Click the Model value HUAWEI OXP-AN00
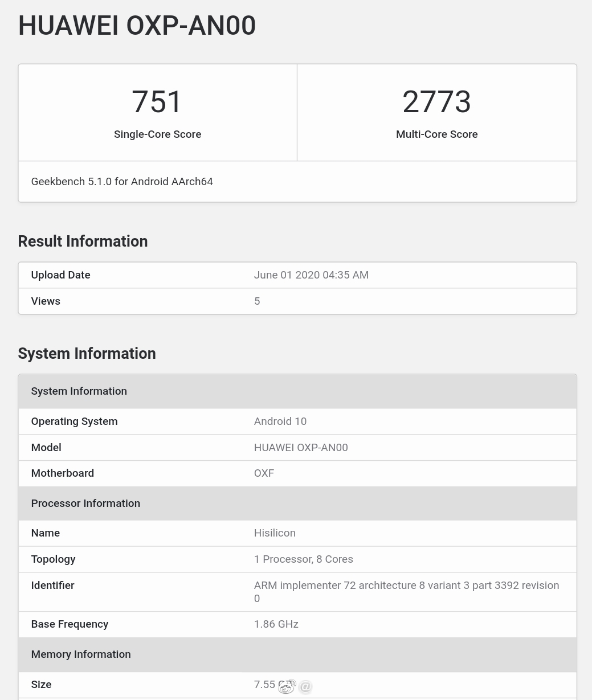 coord(301,447)
